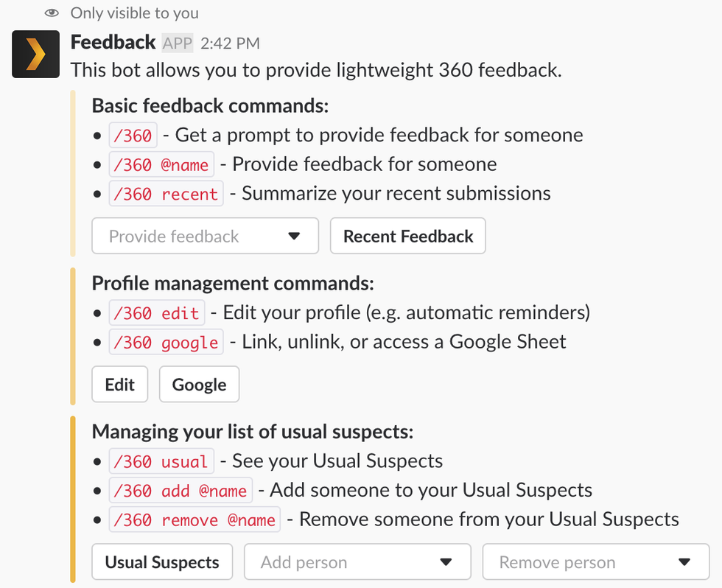Expand the 'Remove person' dropdown
This screenshot has height=588, width=722.
click(595, 562)
